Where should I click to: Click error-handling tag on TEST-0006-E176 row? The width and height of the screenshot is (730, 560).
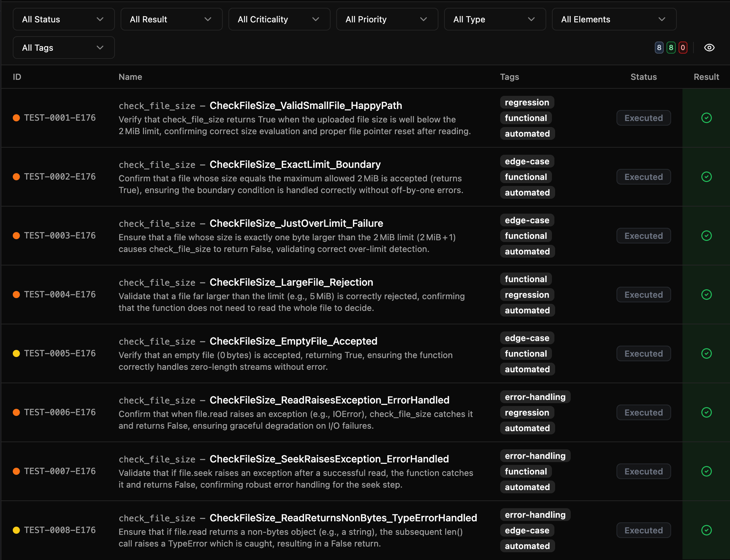point(535,397)
